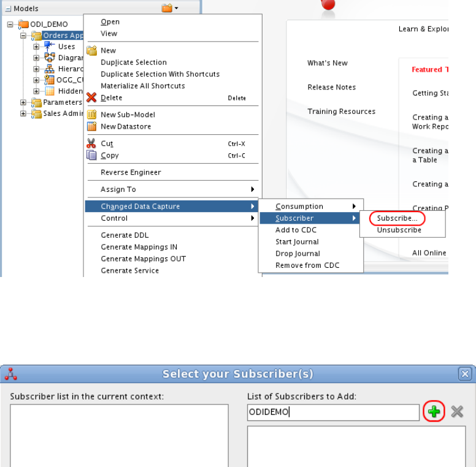Click the Models panel new folder icon
This screenshot has height=467, width=476.
click(167, 8)
